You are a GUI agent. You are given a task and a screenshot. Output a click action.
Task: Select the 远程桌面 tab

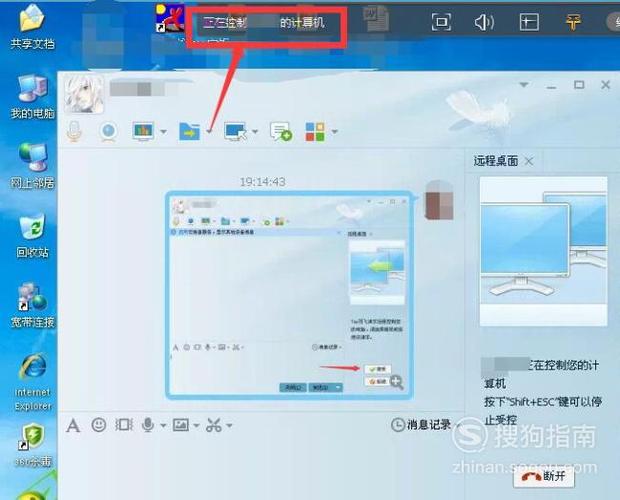point(496,161)
